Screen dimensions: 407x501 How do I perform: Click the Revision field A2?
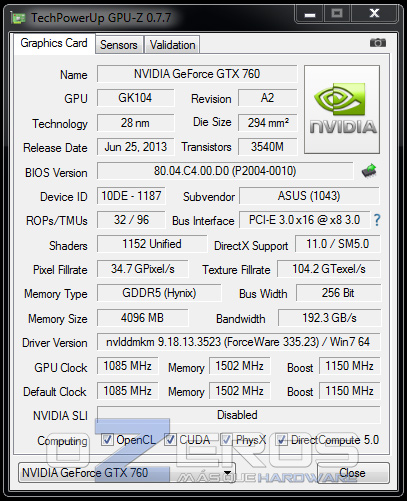[x=267, y=98]
